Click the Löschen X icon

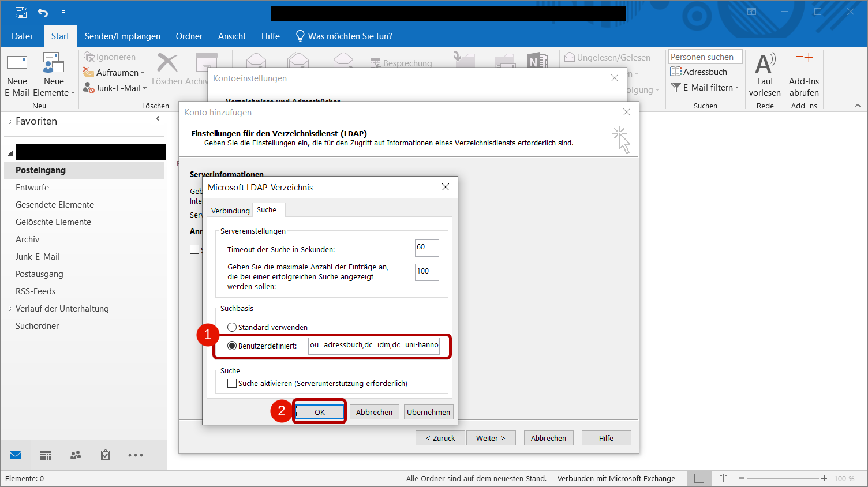point(167,63)
